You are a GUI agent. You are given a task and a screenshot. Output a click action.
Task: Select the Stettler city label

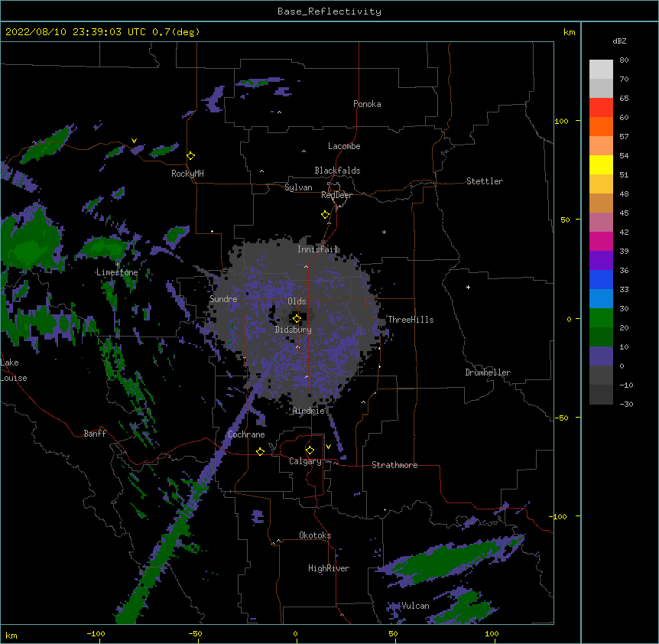click(x=485, y=181)
